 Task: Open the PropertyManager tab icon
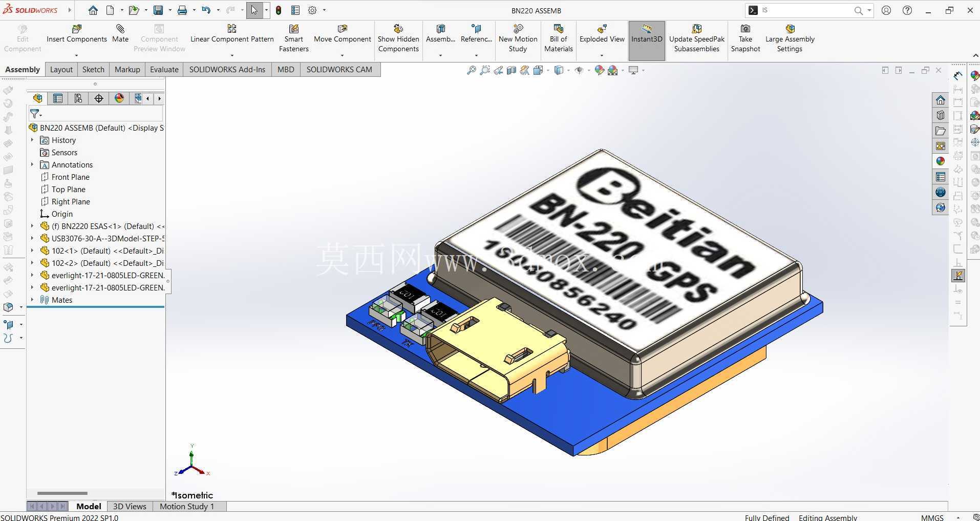(58, 98)
